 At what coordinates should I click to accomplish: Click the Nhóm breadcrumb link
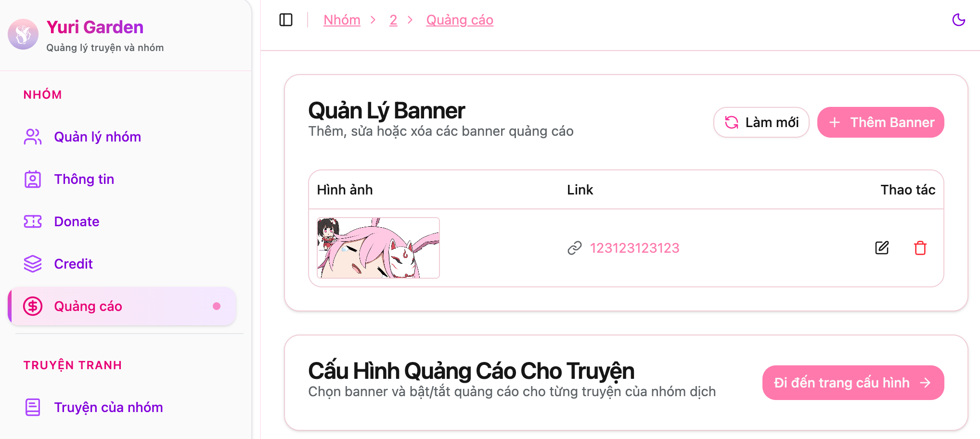point(342,20)
